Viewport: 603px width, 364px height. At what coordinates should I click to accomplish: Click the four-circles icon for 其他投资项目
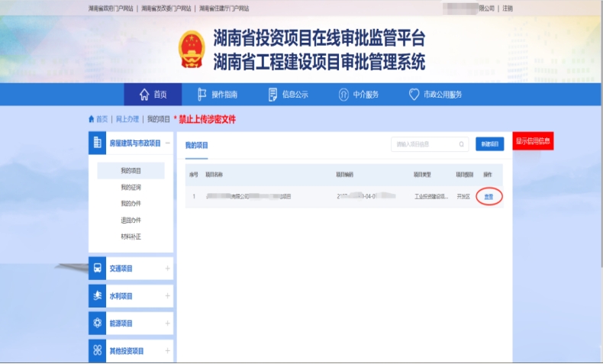97,350
